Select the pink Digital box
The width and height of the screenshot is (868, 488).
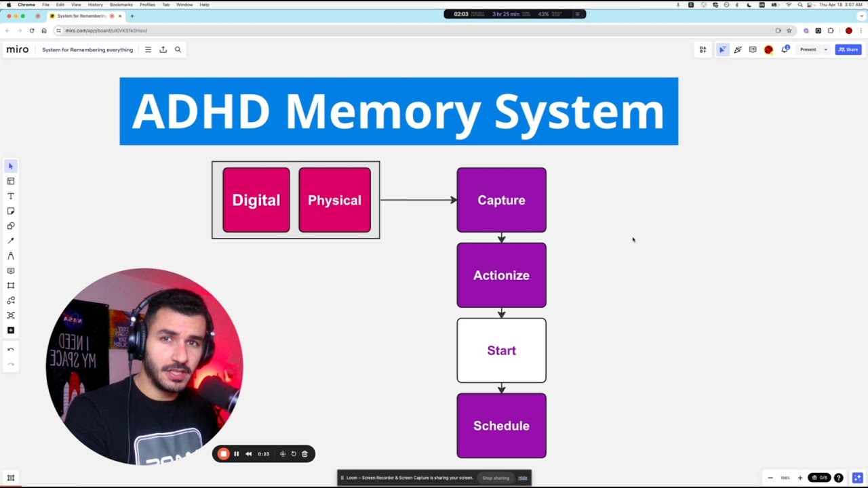coord(256,200)
